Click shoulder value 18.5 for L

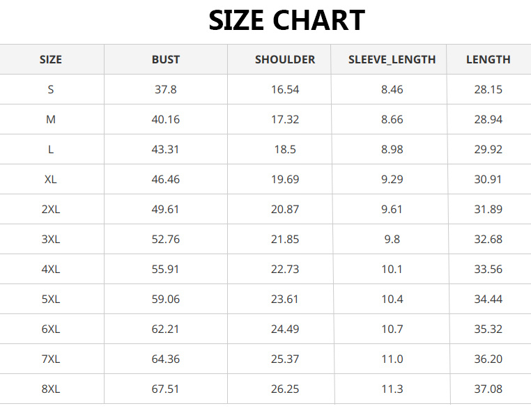point(285,150)
